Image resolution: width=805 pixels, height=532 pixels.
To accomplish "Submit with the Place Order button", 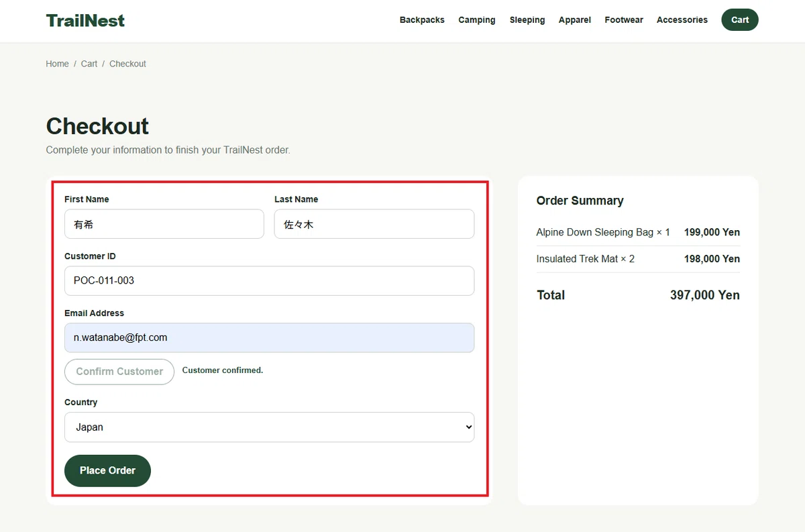I will pos(107,471).
